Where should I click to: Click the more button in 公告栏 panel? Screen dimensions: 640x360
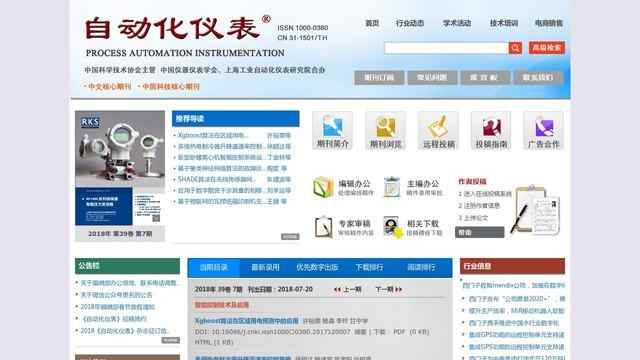[x=171, y=340]
